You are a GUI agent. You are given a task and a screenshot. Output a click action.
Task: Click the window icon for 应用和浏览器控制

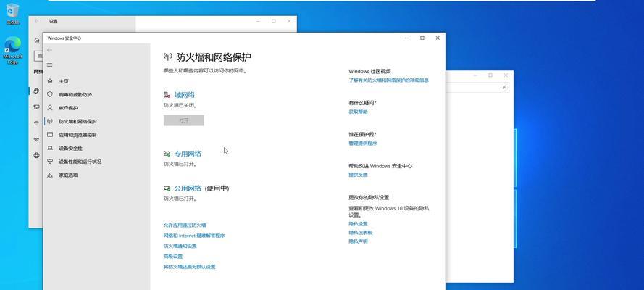pos(50,135)
